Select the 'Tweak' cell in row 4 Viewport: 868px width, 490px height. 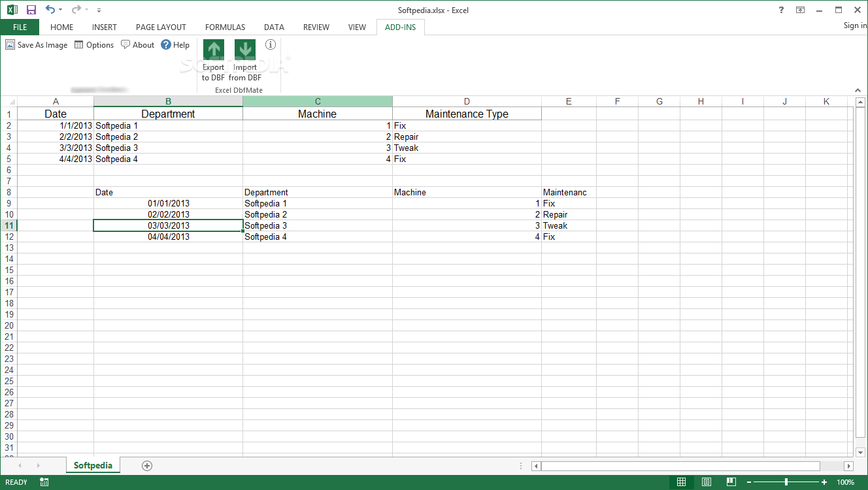[x=467, y=148]
